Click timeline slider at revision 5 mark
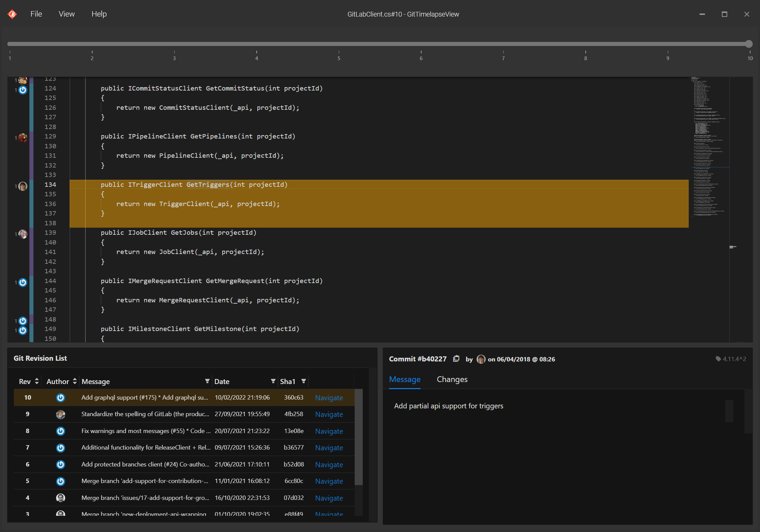Image resolution: width=760 pixels, height=532 pixels. tap(339, 44)
